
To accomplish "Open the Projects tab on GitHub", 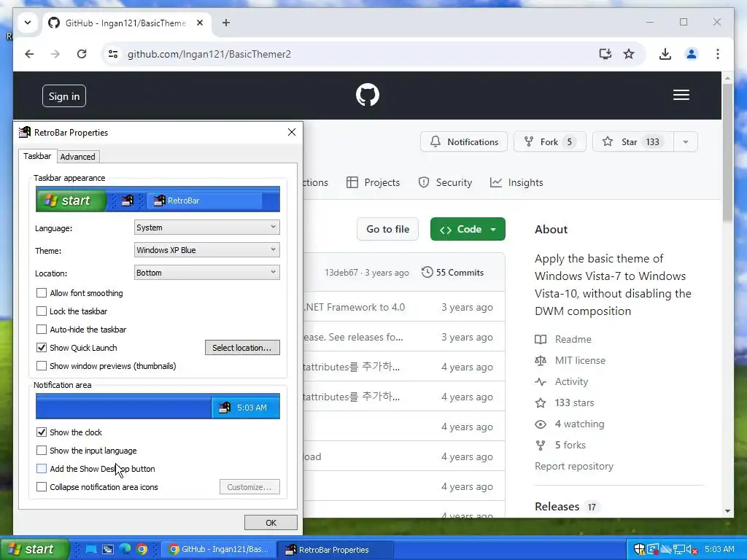I will pos(373,182).
